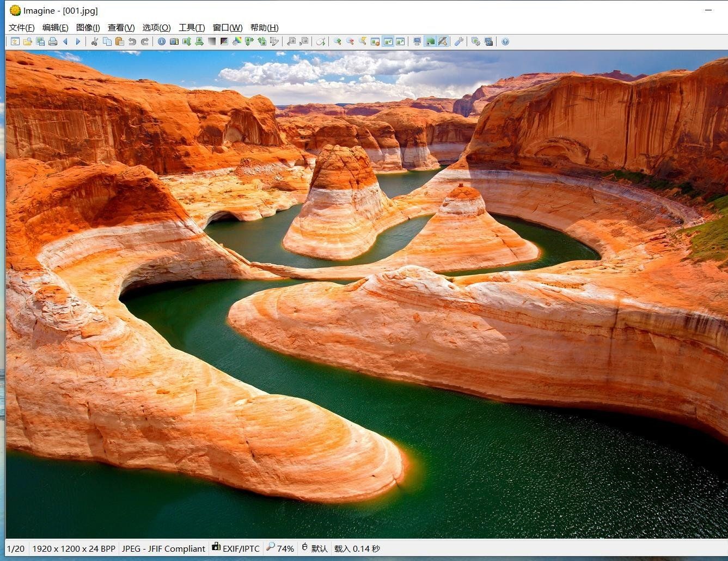The height and width of the screenshot is (561, 728).
Task: Go to next image with right arrow
Action: pos(78,41)
